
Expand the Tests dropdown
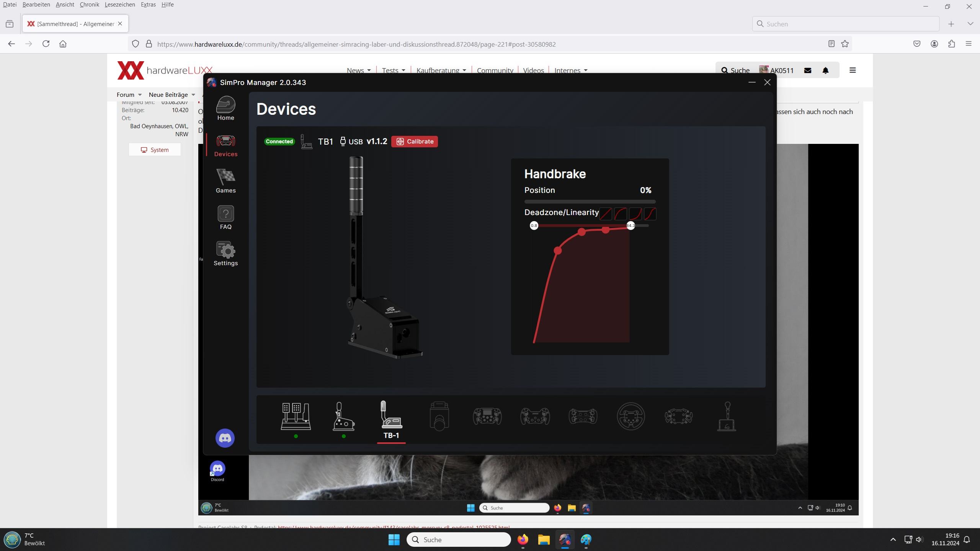click(x=394, y=70)
